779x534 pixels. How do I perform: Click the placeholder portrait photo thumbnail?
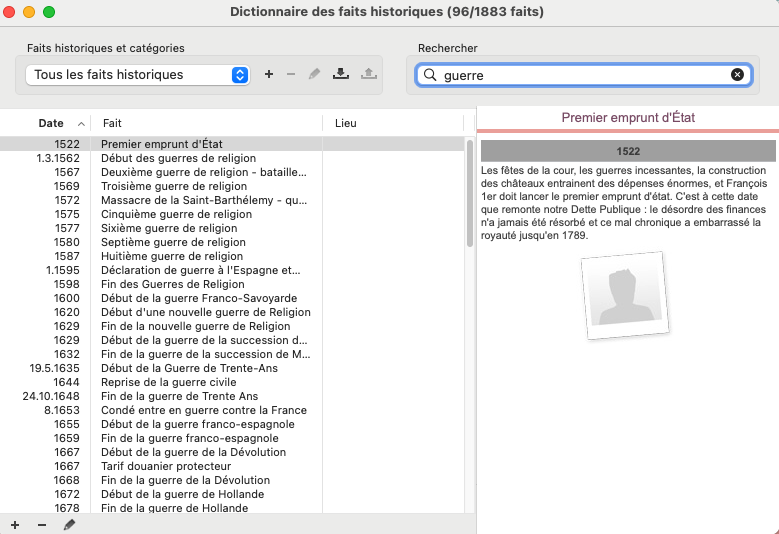pyautogui.click(x=625, y=296)
